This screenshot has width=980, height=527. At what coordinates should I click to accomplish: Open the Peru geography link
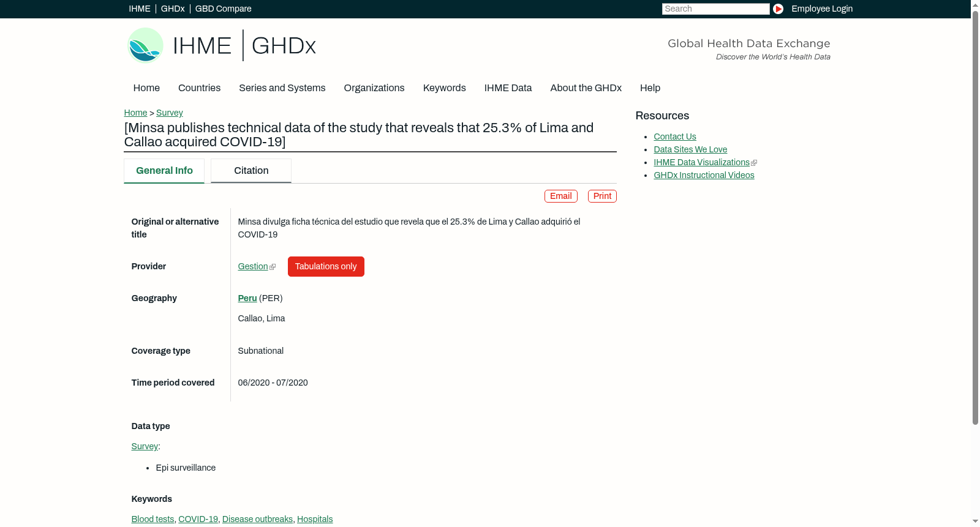point(247,298)
